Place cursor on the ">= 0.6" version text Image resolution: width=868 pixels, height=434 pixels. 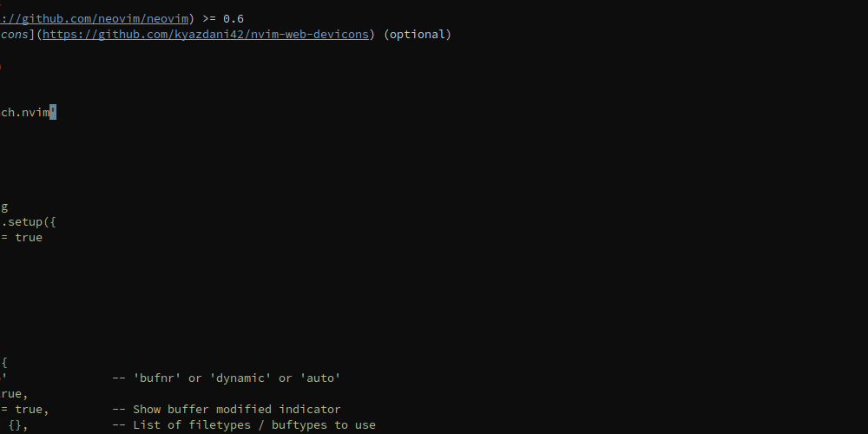(x=223, y=19)
